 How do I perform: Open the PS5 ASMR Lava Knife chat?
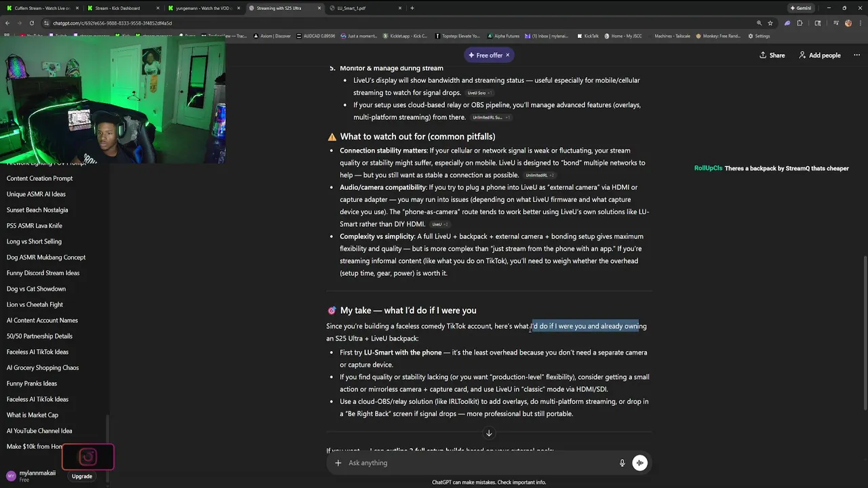coord(52,226)
